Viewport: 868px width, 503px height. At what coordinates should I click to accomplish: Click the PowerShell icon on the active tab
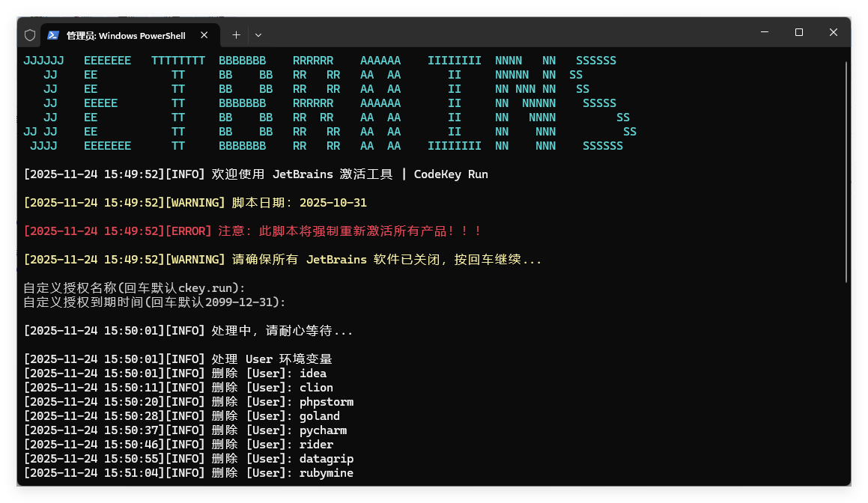pos(52,34)
